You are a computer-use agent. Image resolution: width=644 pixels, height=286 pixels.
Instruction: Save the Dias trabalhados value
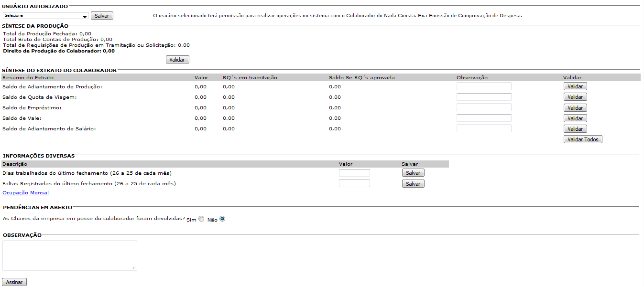413,173
